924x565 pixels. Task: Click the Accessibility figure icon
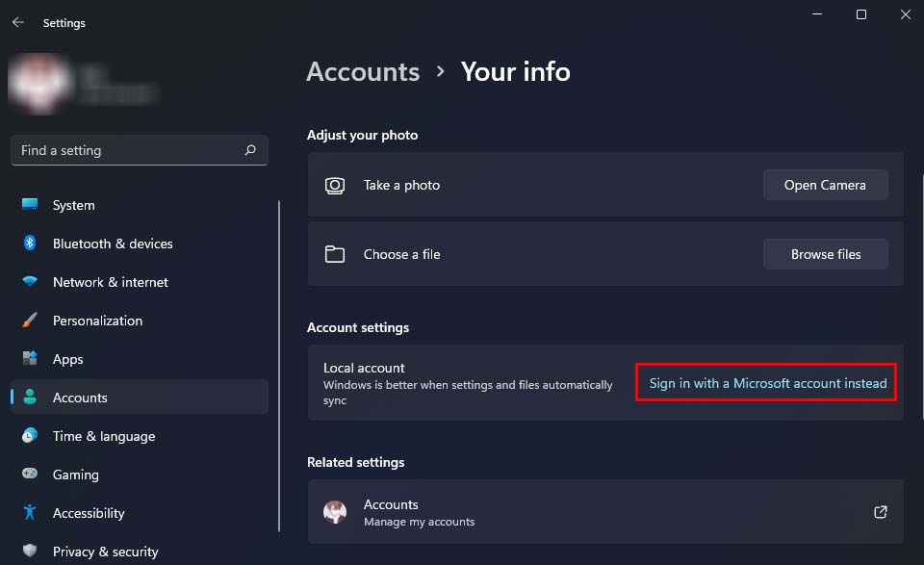tap(30, 512)
